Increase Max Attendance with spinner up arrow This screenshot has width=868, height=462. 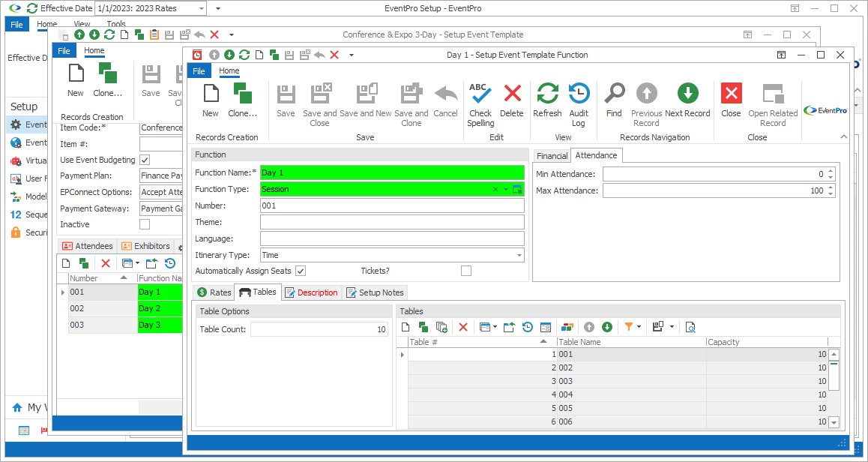point(831,187)
